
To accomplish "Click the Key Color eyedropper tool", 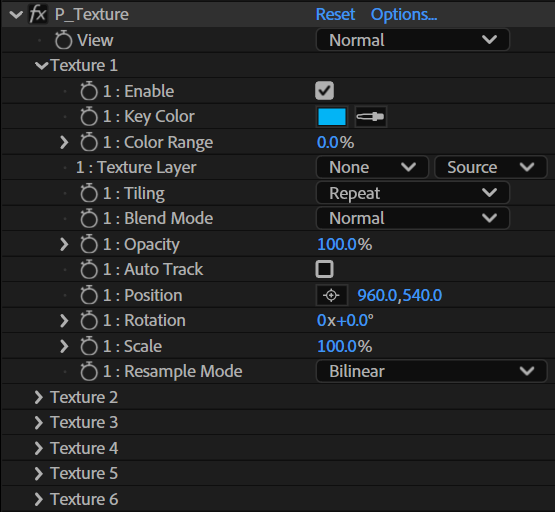I will click(371, 116).
